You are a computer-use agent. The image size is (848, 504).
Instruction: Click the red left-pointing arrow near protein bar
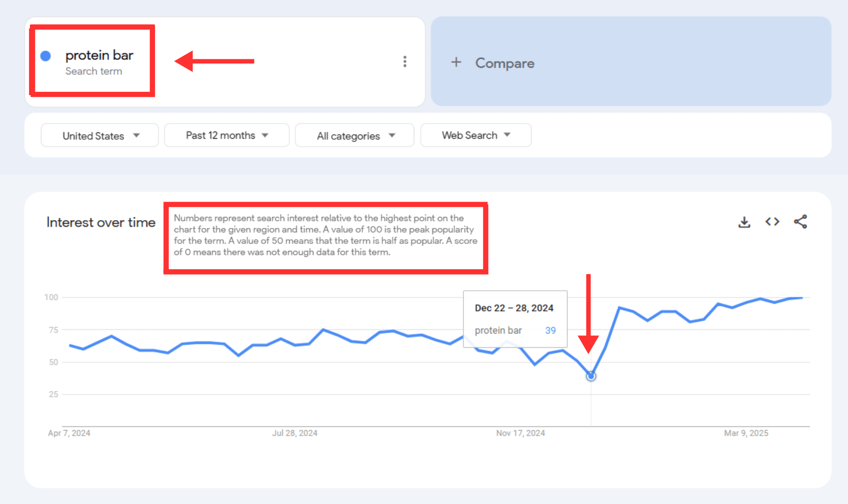[x=214, y=61]
